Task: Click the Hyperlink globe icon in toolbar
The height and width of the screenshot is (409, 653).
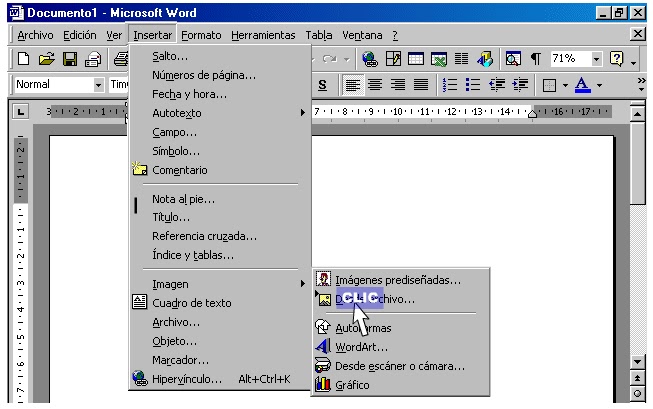Action: point(369,59)
